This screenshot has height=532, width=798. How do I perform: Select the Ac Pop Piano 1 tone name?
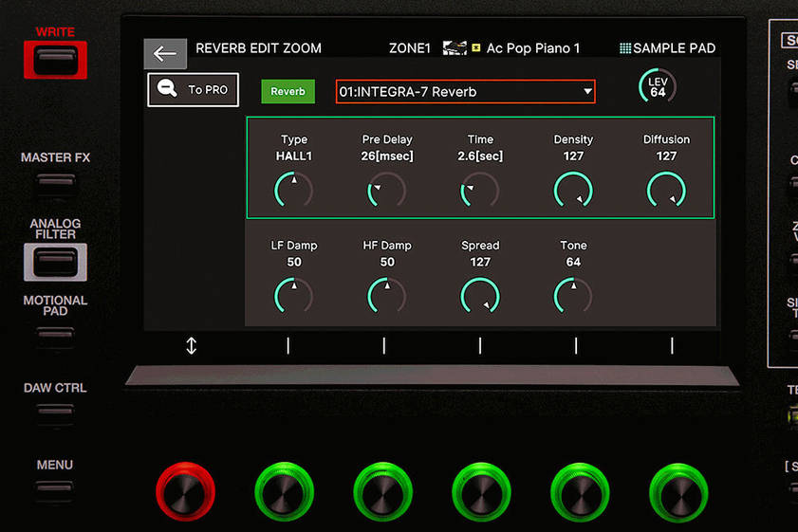coord(532,48)
